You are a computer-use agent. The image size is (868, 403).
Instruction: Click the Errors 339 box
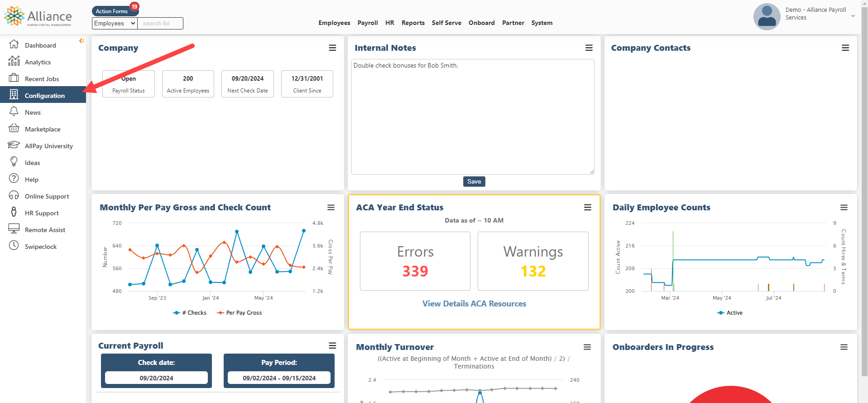(x=415, y=261)
